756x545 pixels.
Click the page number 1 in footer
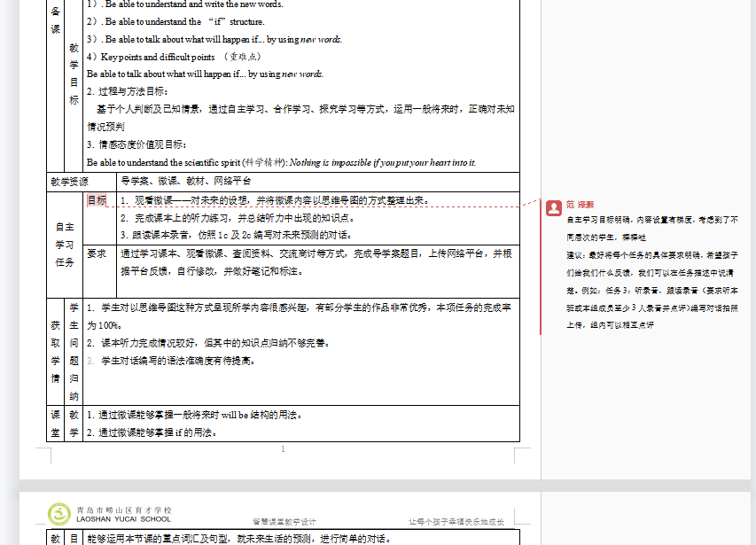pyautogui.click(x=283, y=449)
